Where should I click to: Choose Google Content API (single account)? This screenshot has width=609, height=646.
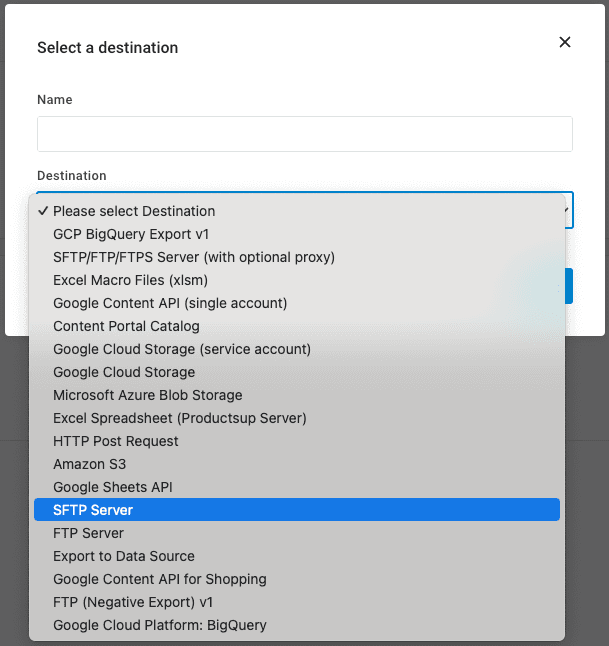170,303
